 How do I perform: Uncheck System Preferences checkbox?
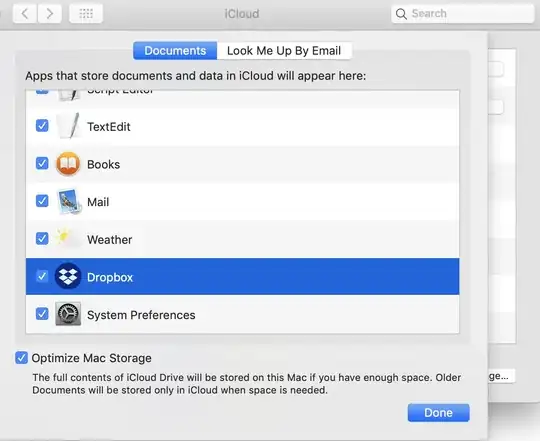[42, 314]
